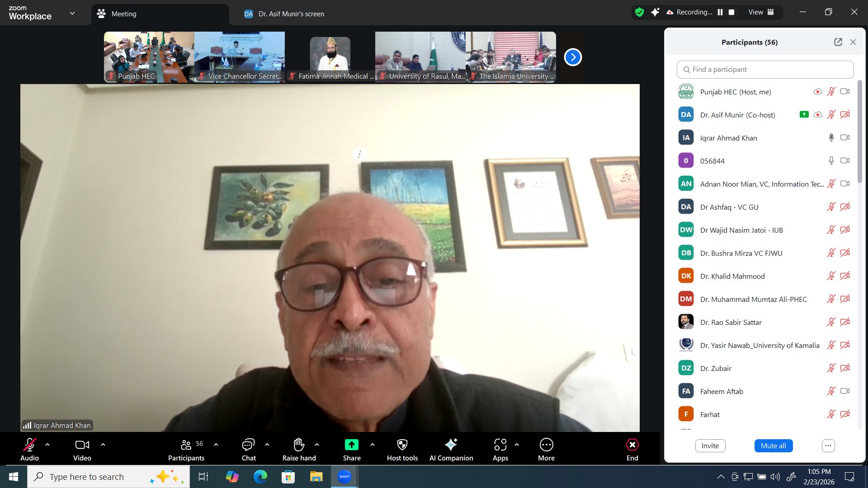The image size is (868, 488).
Task: Open the More menu in toolbar
Action: pos(546,445)
